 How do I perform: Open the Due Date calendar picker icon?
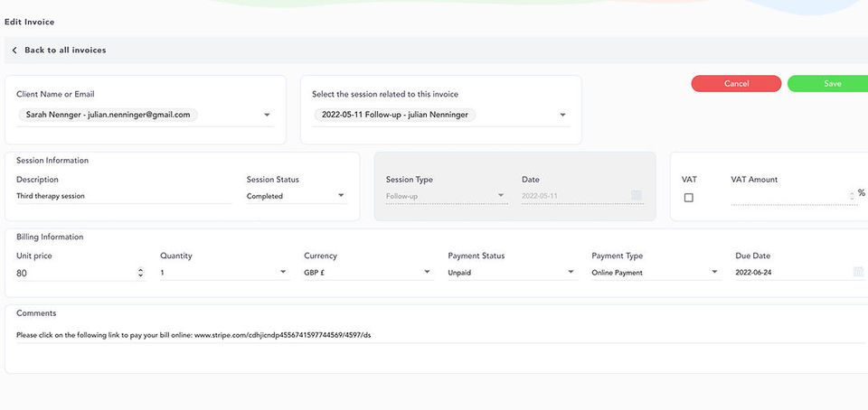point(858,272)
